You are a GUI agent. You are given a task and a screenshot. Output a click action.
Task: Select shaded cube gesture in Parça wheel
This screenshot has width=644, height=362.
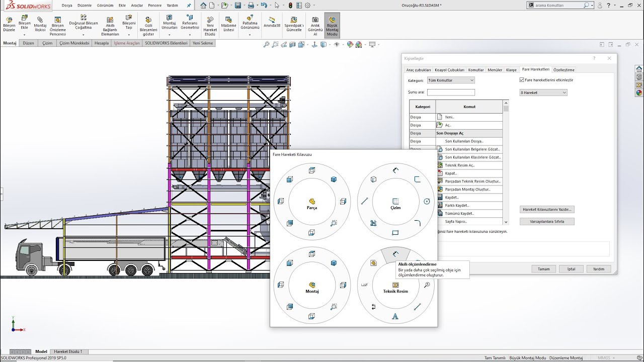point(334,179)
